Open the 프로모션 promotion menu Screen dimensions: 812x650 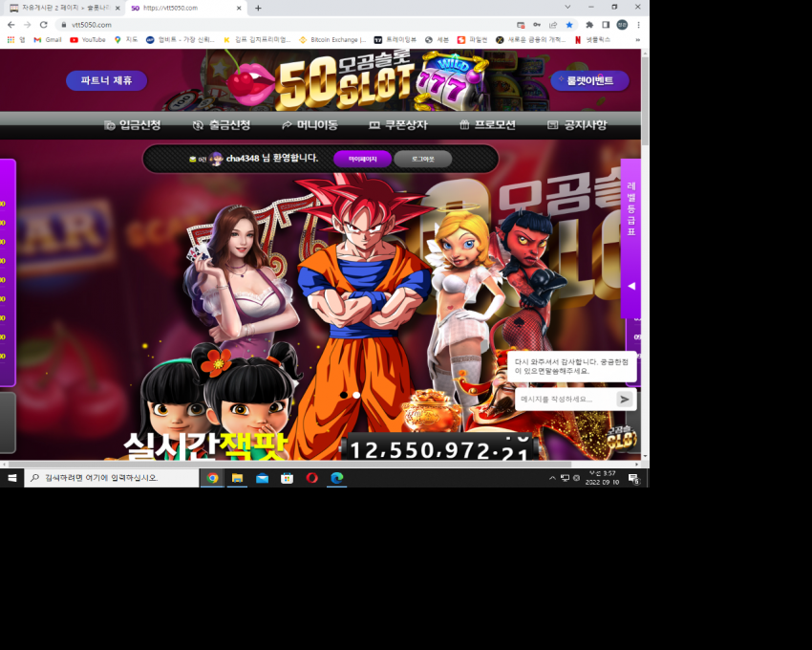488,125
